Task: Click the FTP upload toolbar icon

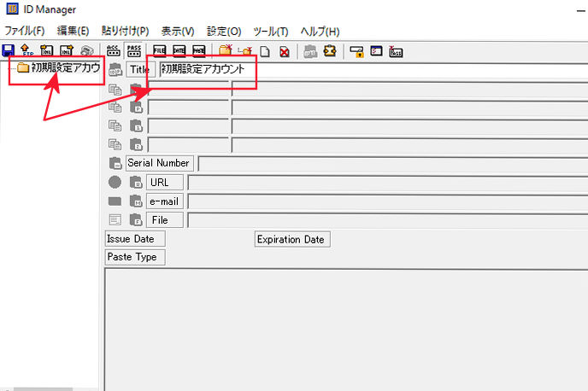Action: click(x=26, y=50)
